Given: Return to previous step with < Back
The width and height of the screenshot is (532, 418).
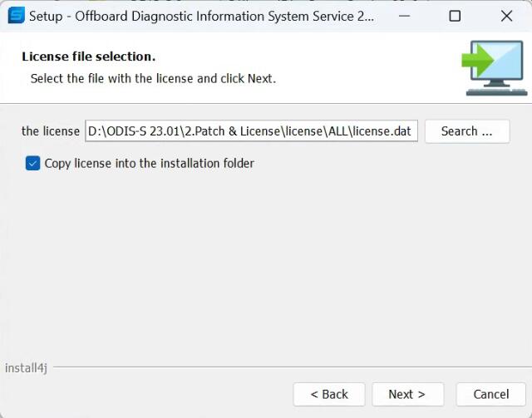Looking at the screenshot, I should click(x=329, y=394).
